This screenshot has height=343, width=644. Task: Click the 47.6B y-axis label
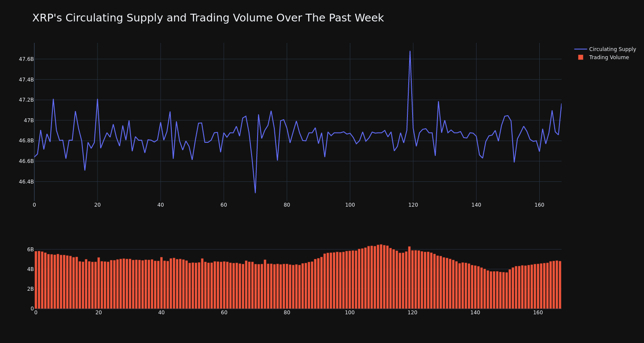tap(26, 59)
